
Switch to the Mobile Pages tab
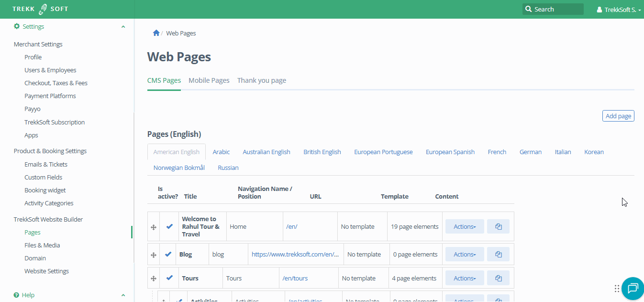coord(209,80)
